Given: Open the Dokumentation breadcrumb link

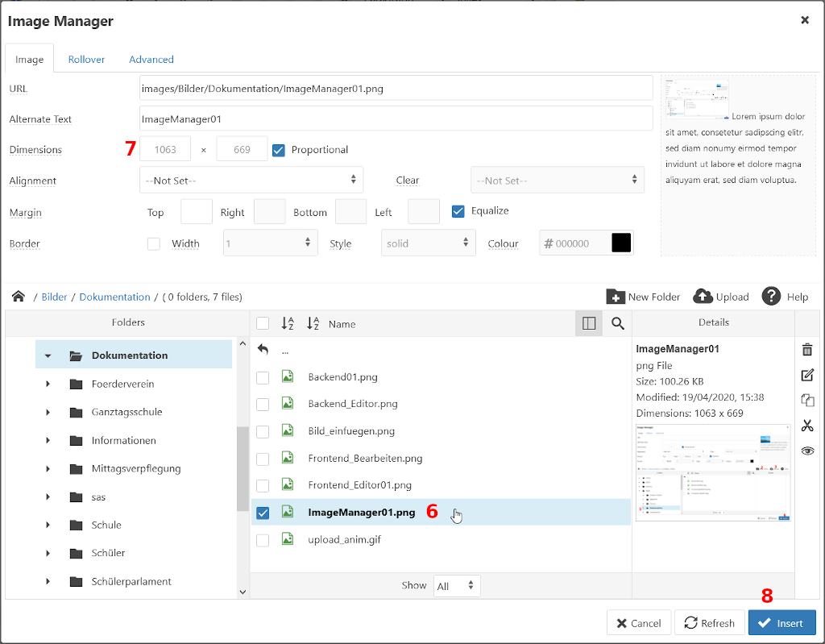Looking at the screenshot, I should coord(114,297).
